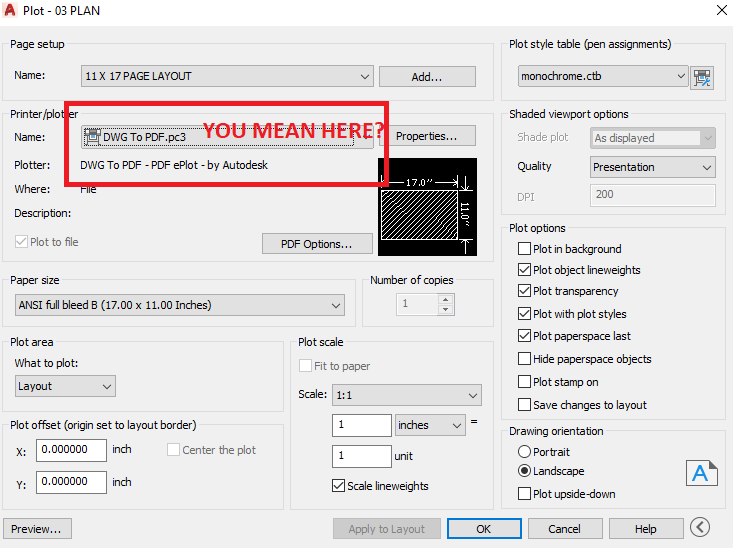
Task: Enable Hide paperspace objects
Action: (x=525, y=359)
